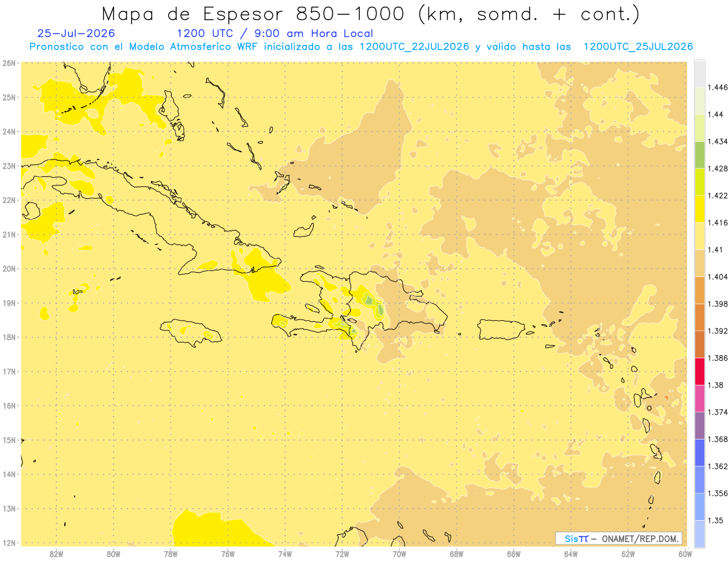Pick the red 1.38–1.386 legend color
The image size is (728, 562).
699,371
